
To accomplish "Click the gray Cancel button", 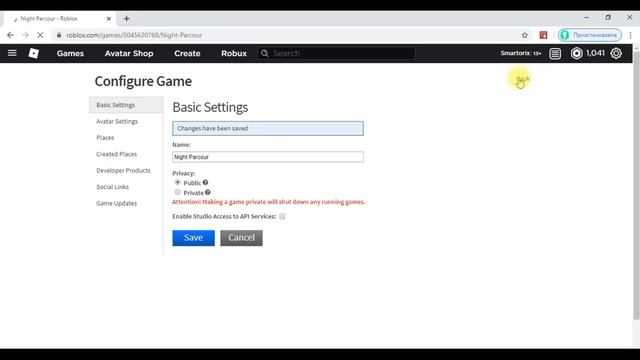I will 241,238.
